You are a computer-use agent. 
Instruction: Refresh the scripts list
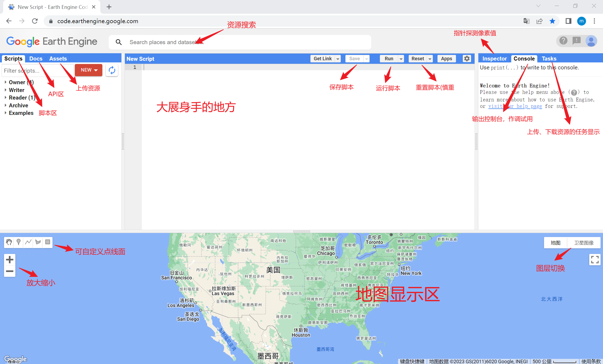[x=112, y=70]
